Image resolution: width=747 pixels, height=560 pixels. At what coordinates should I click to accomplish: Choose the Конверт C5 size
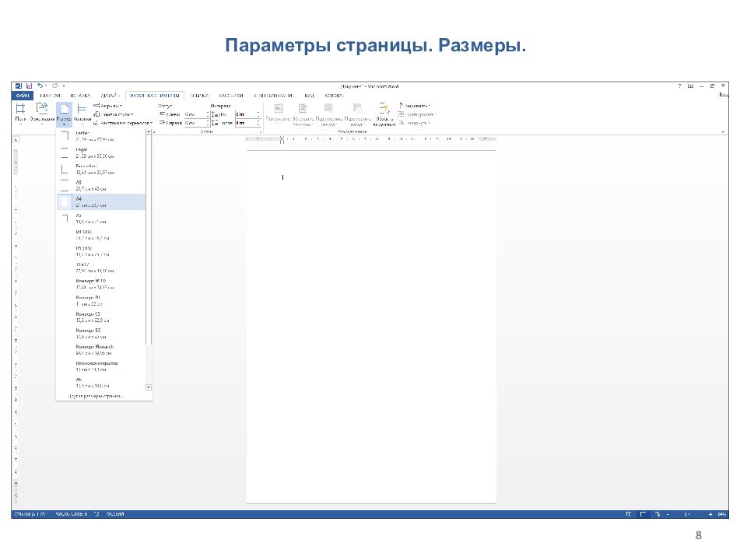pyautogui.click(x=101, y=317)
